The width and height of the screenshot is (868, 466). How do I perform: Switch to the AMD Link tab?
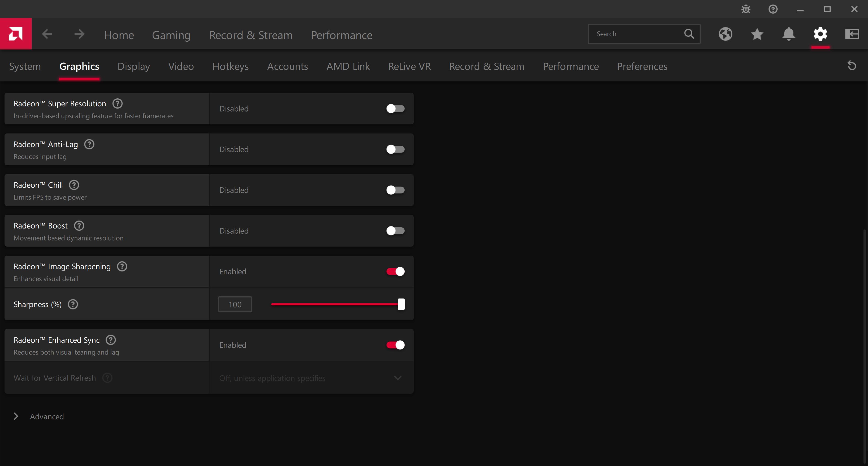point(348,67)
